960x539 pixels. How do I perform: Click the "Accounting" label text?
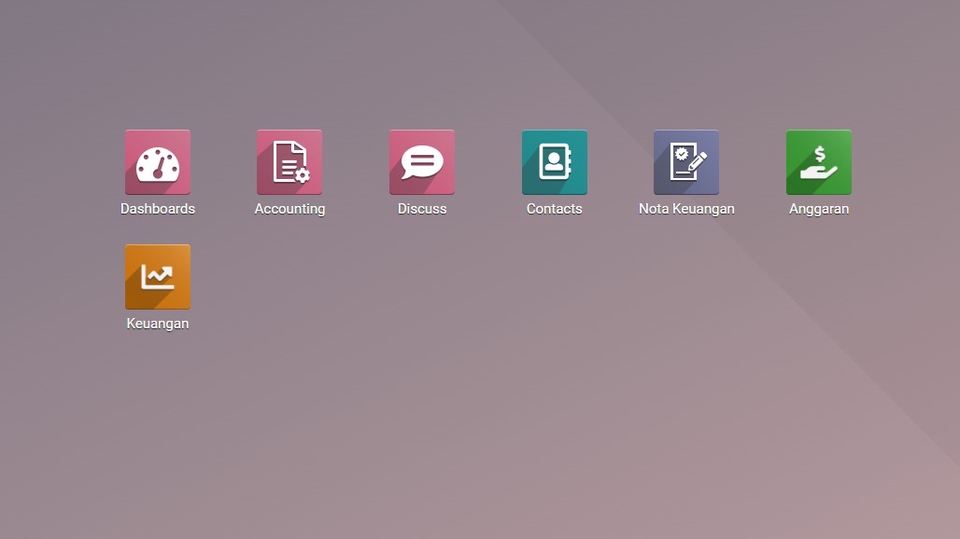point(290,209)
